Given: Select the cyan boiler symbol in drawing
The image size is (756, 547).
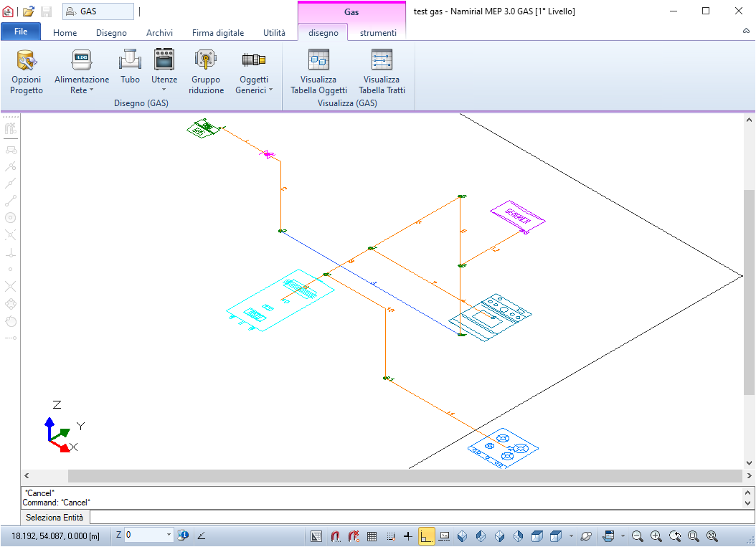Looking at the screenshot, I should click(x=280, y=300).
